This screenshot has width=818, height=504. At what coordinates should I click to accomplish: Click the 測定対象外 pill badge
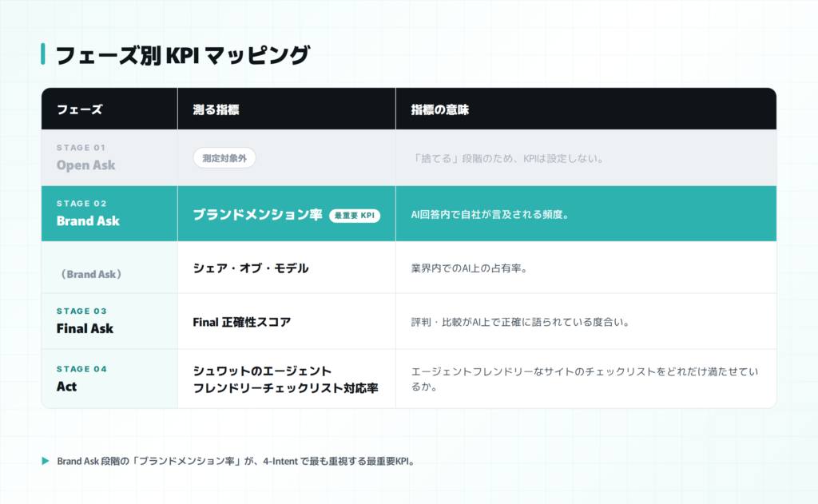[x=224, y=158]
